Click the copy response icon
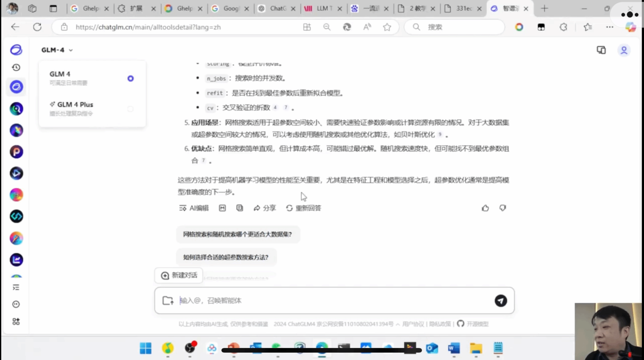This screenshot has width=644, height=360. pos(240,208)
